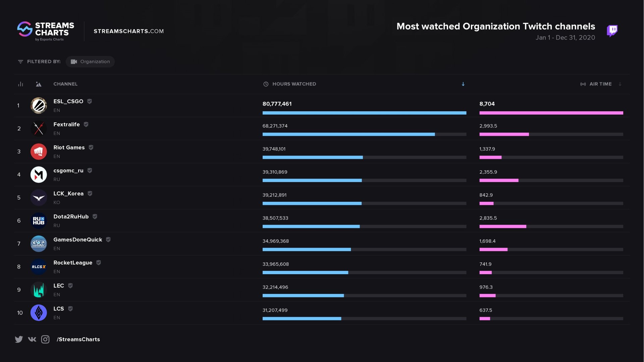This screenshot has height=362, width=644.
Task: Click the Riot Games channel icon
Action: 39,151
